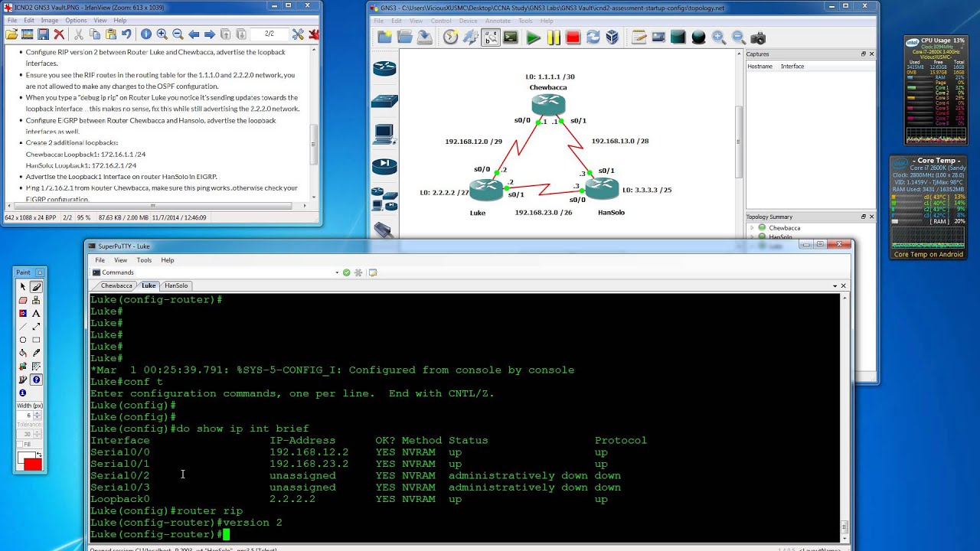
Task: Select the Paint panel's paintbrush tool
Action: point(36,287)
